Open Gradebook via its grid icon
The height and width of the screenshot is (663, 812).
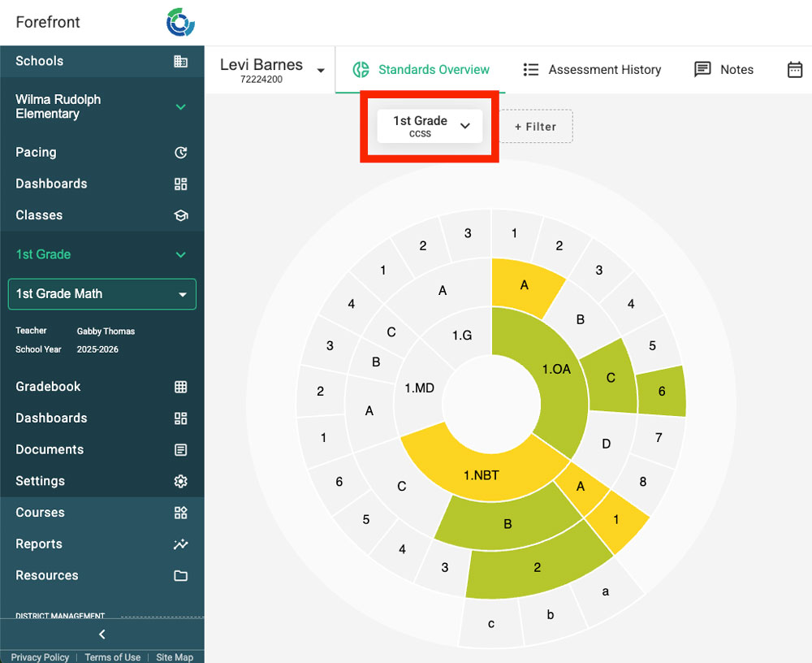(x=180, y=388)
